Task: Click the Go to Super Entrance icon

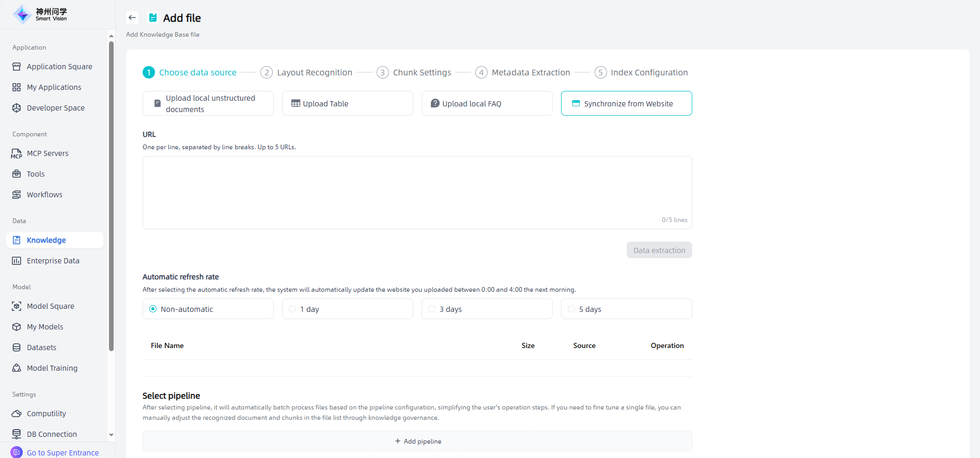Action: point(17,452)
